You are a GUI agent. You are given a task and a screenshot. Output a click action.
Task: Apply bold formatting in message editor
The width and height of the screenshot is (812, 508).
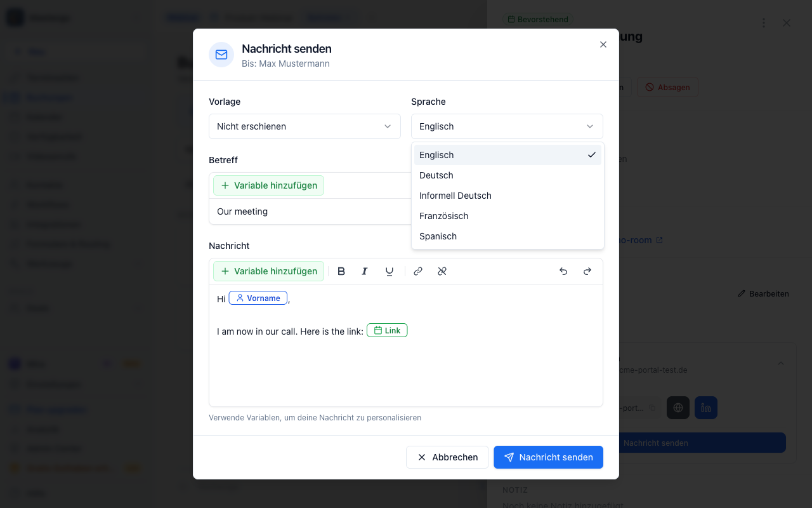pos(341,271)
